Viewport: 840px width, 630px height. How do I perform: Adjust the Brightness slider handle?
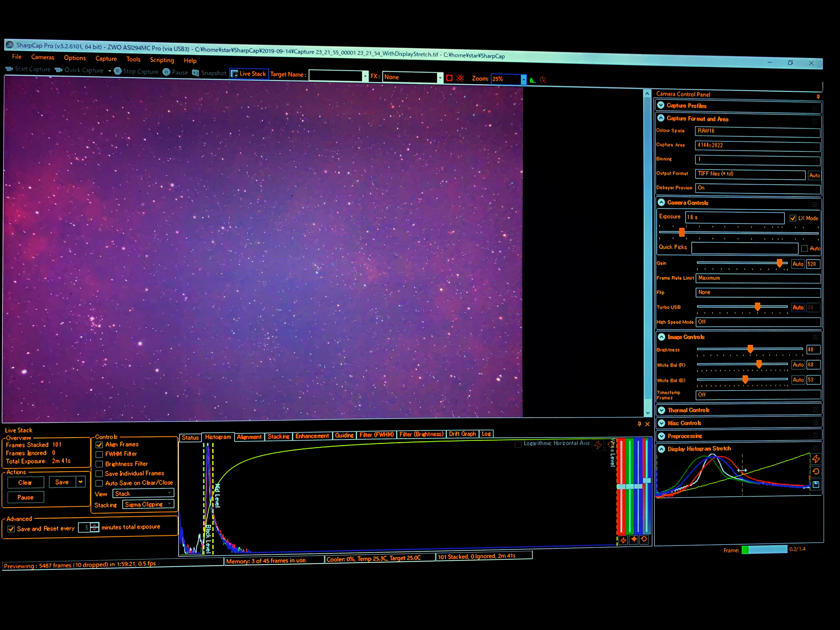[x=750, y=349]
